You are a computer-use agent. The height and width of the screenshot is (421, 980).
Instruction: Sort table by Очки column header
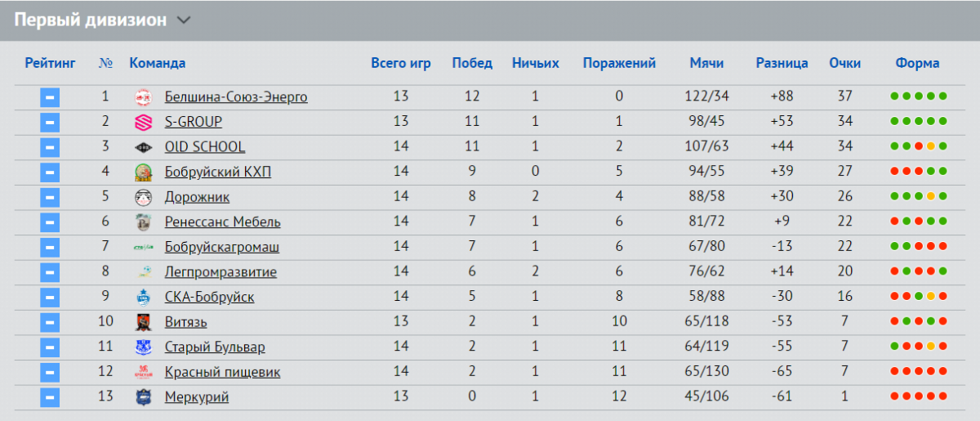[844, 63]
